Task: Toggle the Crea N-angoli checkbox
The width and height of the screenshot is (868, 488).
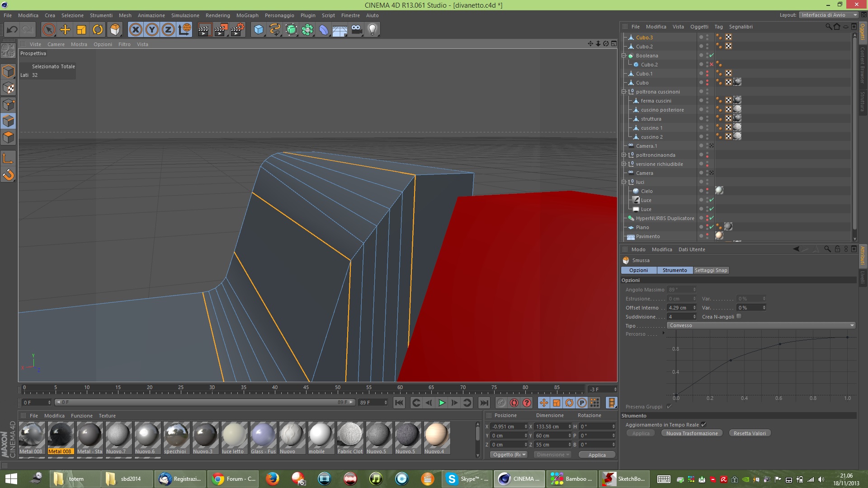Action: pyautogui.click(x=739, y=316)
